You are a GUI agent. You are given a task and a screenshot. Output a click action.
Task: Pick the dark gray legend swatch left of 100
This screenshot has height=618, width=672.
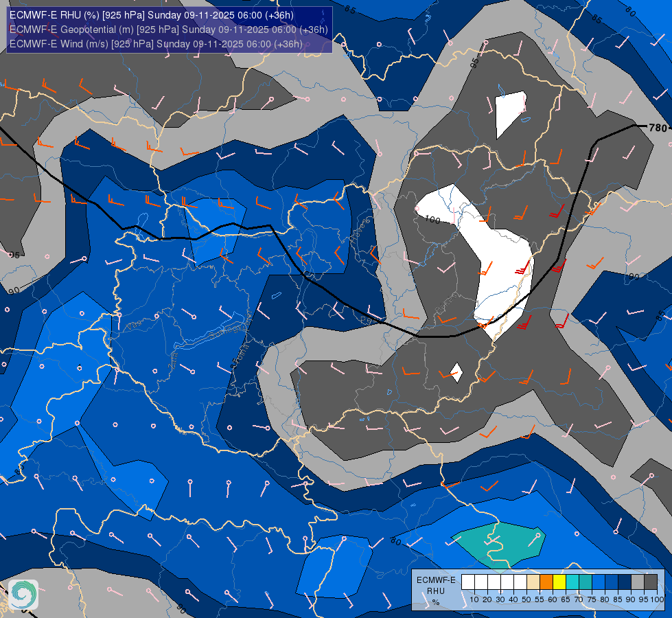(x=651, y=582)
